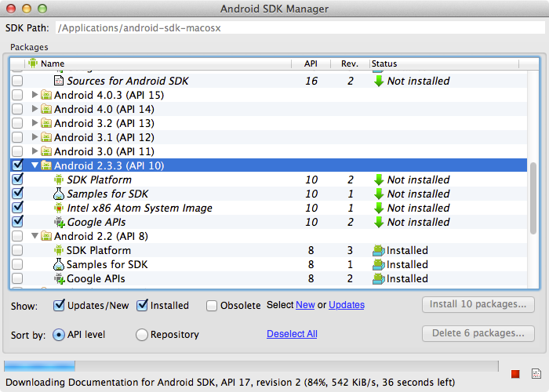
Task: Click the API column header
Action: [x=311, y=64]
